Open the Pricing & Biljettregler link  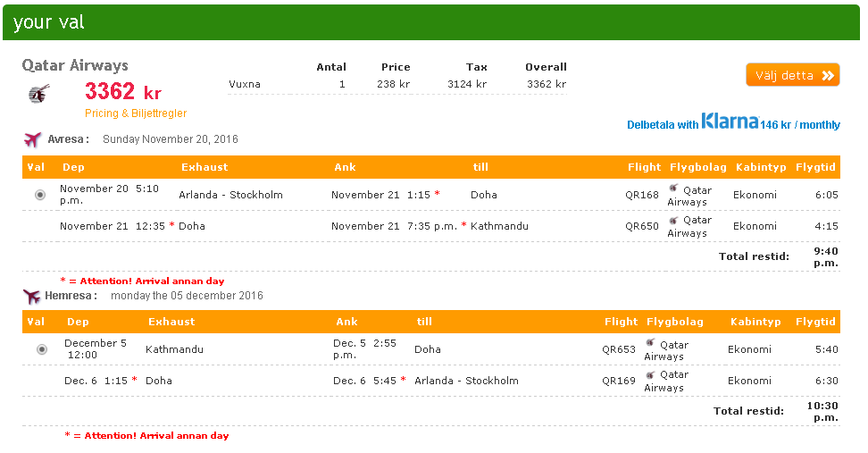[x=136, y=113]
